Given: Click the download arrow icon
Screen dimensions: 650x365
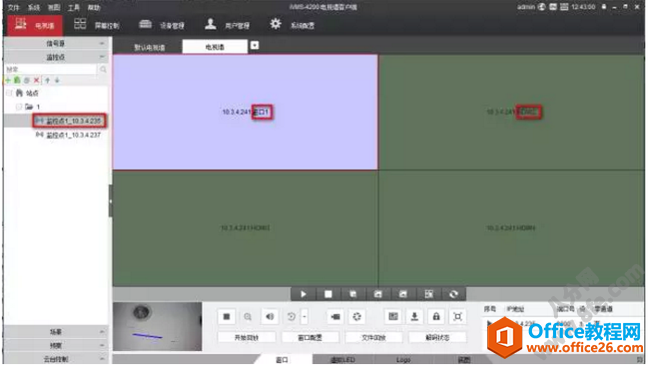Looking at the screenshot, I should pyautogui.click(x=414, y=317).
